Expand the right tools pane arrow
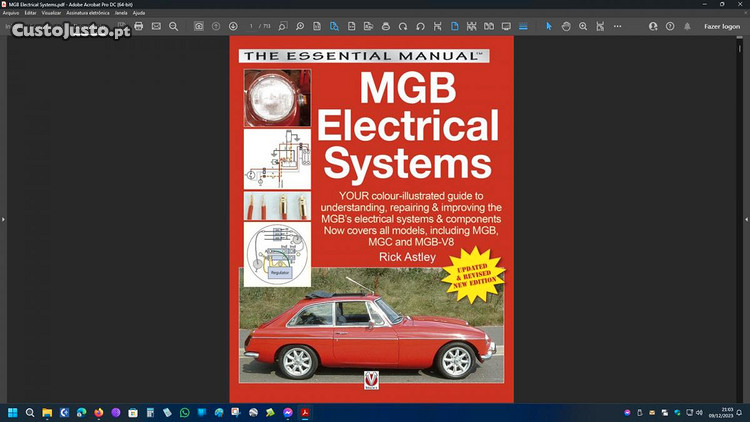750x422 pixels. pyautogui.click(x=746, y=219)
